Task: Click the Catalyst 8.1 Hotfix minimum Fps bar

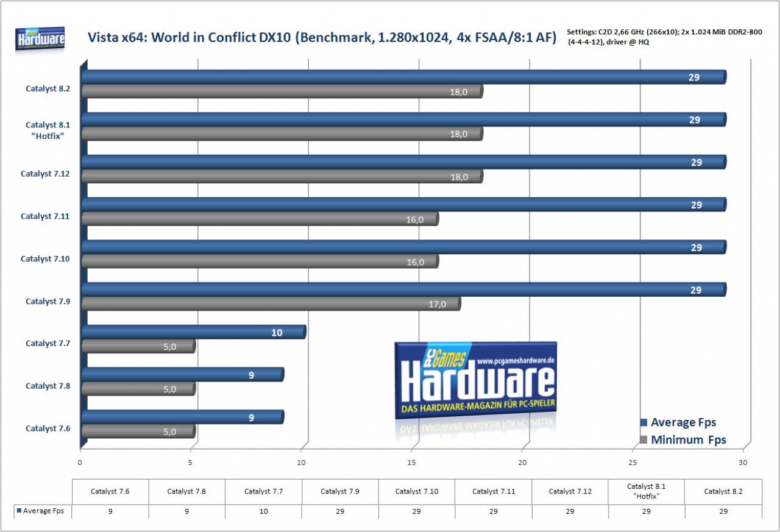Action: click(x=282, y=134)
